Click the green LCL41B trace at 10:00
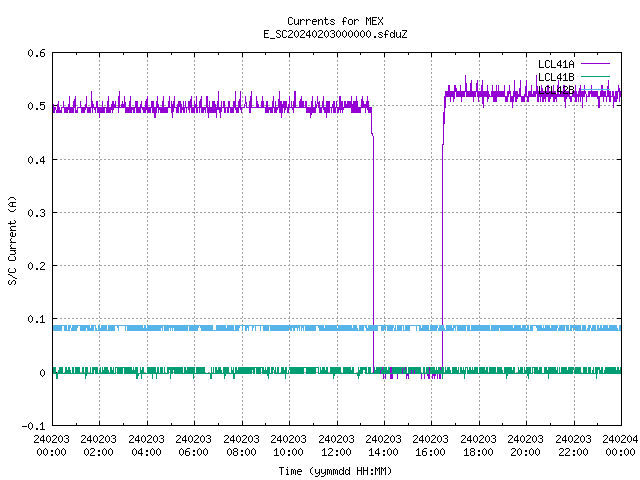640x480 pixels. point(289,370)
